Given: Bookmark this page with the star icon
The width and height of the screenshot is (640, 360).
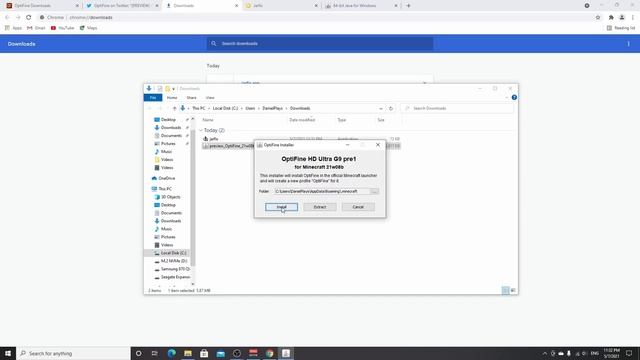Looking at the screenshot, I should (x=598, y=18).
